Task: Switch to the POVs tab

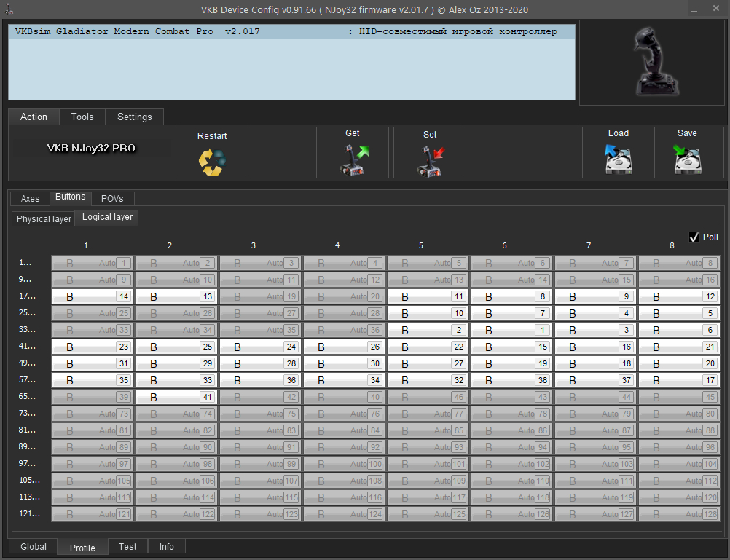Action: tap(112, 199)
